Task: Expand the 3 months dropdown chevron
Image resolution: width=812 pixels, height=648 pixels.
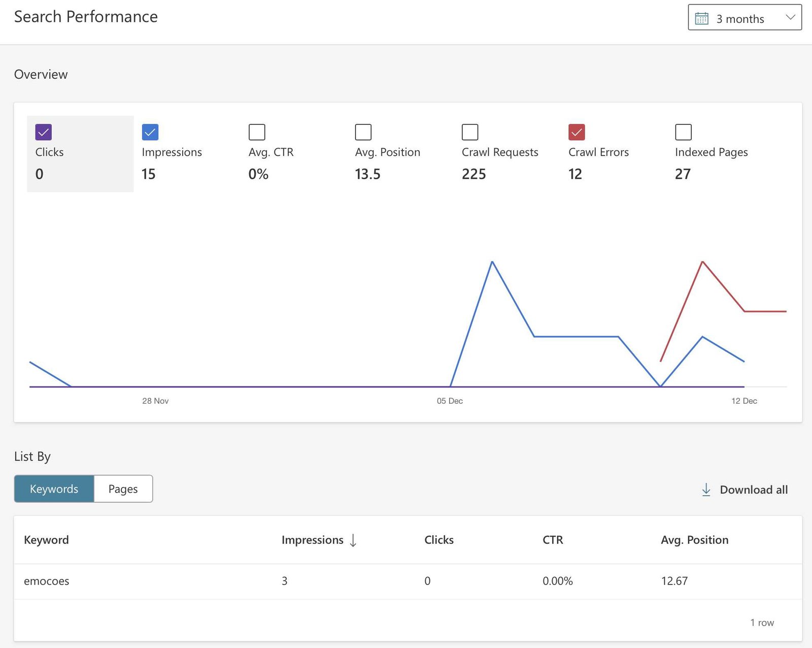Action: pos(790,18)
